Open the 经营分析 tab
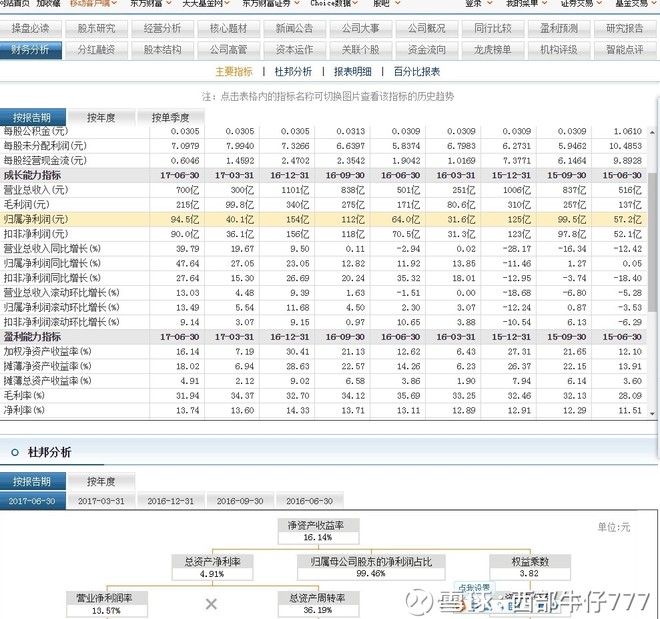This screenshot has width=660, height=619. pos(162,29)
